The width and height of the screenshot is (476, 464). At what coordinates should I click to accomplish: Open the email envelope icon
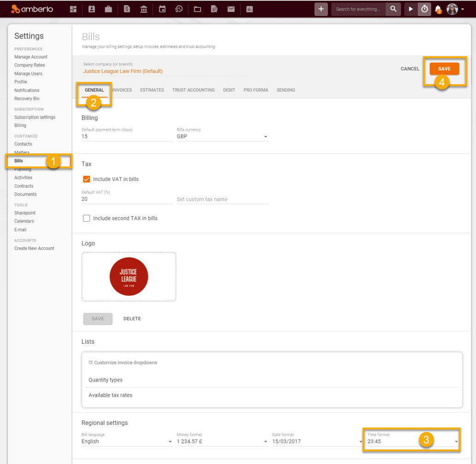pos(231,9)
